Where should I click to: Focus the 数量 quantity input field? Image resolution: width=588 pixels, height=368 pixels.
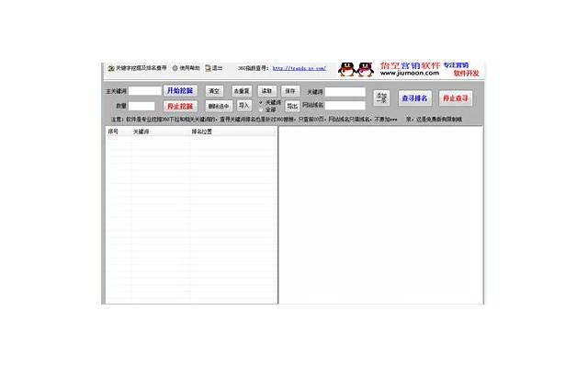(x=141, y=107)
